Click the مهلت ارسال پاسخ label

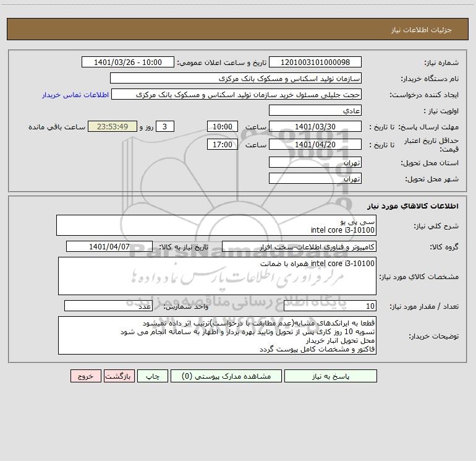click(x=428, y=127)
